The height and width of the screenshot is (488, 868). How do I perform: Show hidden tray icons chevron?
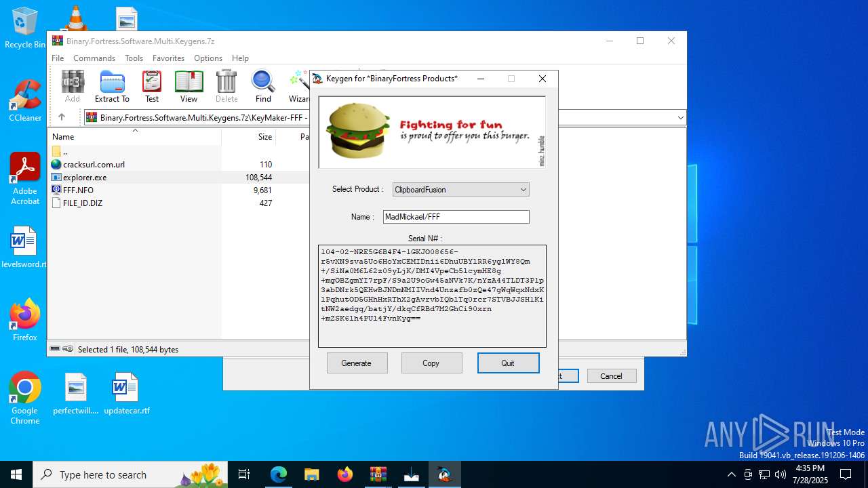point(731,474)
